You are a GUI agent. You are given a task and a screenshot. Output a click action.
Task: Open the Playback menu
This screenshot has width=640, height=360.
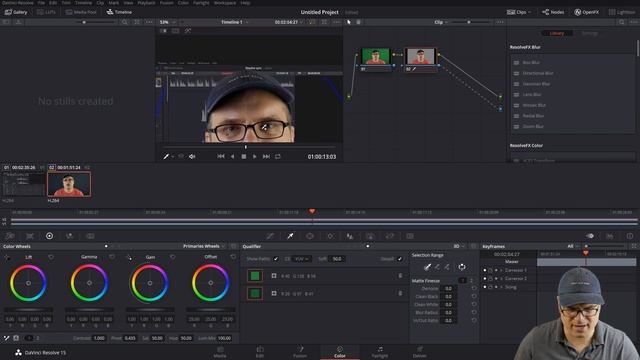click(x=146, y=3)
